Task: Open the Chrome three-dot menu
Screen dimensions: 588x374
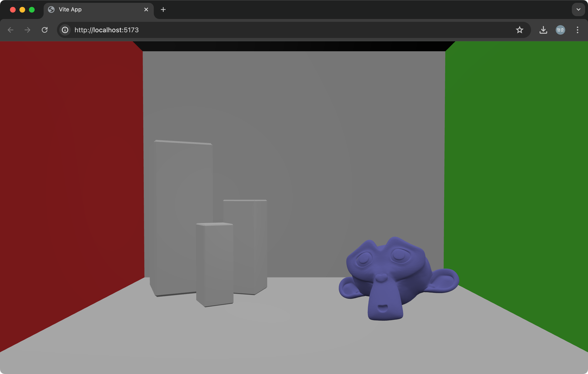Action: coord(578,30)
